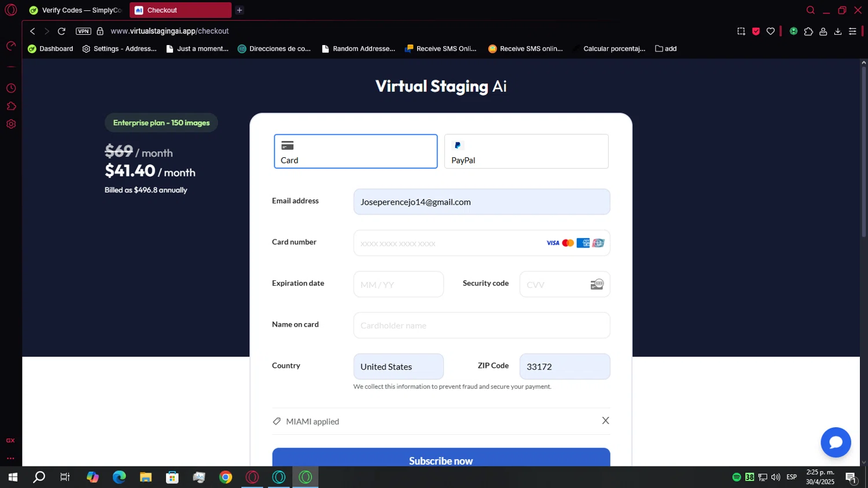The image size is (868, 488).
Task: Select the Checkout tab
Action: tap(181, 10)
